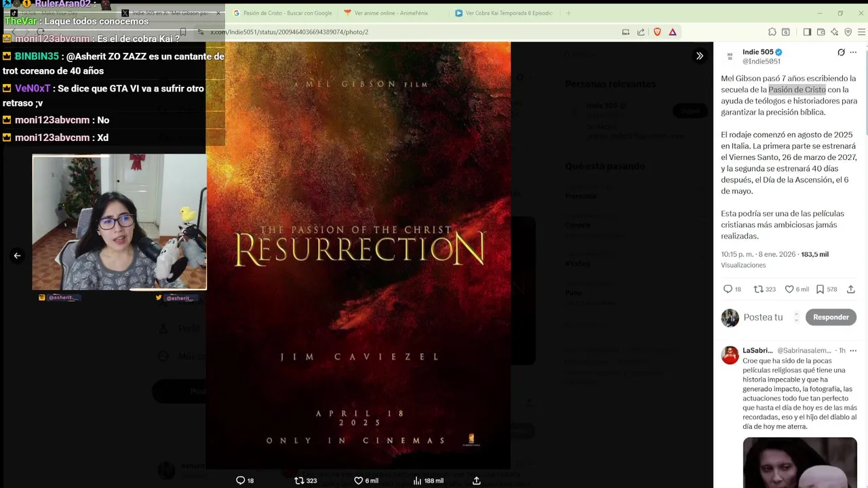Close the Indie 505 en X tab
868x488 pixels.
pyautogui.click(x=218, y=13)
